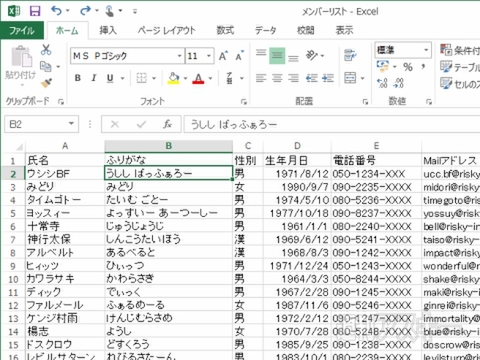The width and height of the screenshot is (480, 360).
Task: Open the borders dropdown arrow
Action: pyautogui.click(x=154, y=78)
